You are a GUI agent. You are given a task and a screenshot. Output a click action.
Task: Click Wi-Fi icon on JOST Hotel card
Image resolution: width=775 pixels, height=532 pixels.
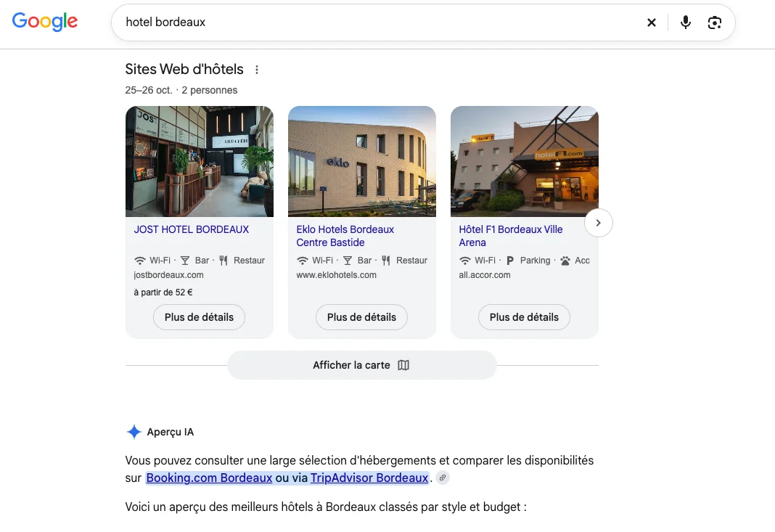click(140, 261)
